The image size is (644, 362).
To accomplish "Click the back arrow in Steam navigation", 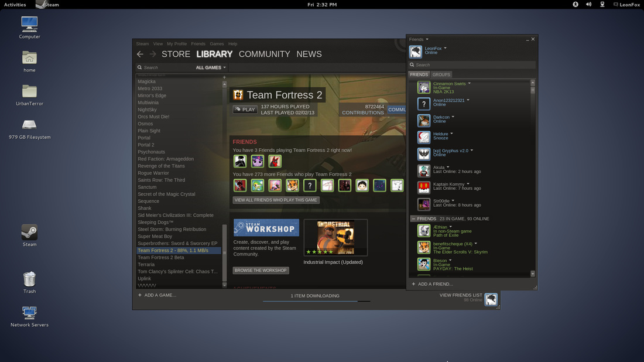I will 140,54.
